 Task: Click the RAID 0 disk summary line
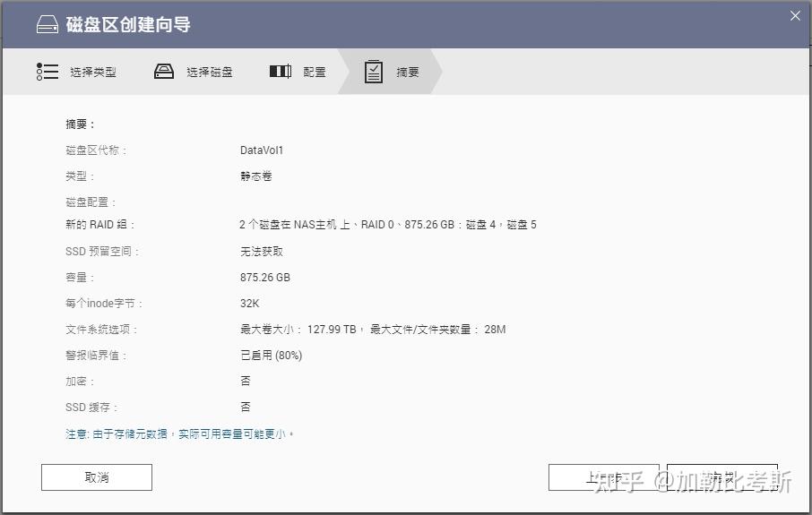tap(388, 224)
